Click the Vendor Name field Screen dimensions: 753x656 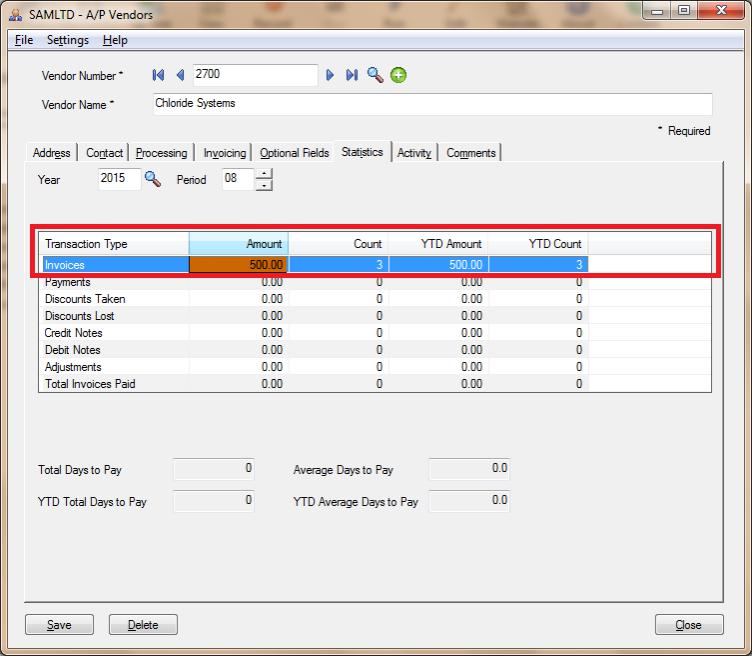(x=432, y=104)
